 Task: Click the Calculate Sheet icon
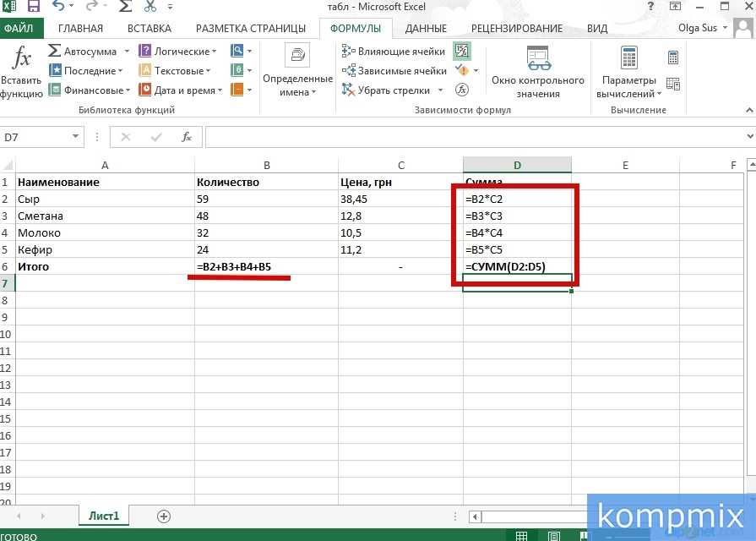[673, 84]
